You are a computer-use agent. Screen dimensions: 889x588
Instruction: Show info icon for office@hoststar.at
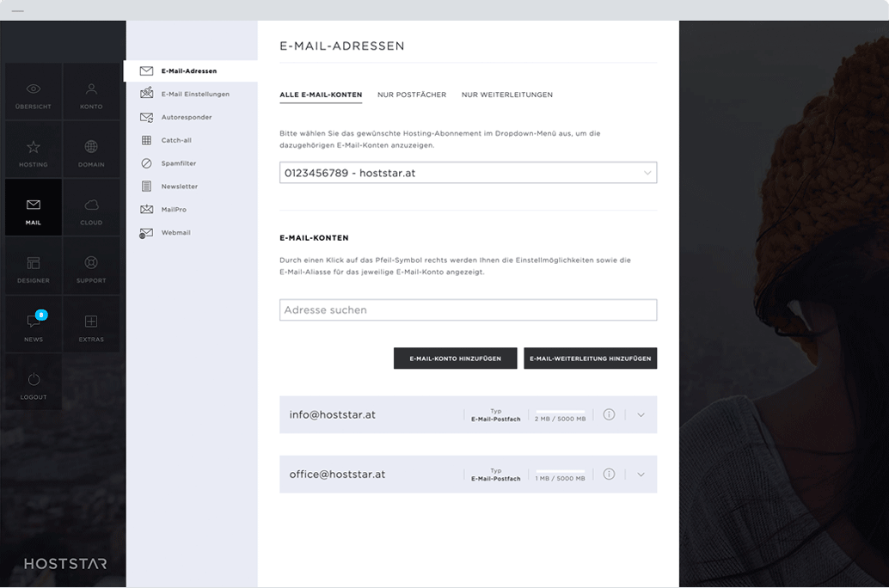pyautogui.click(x=609, y=475)
